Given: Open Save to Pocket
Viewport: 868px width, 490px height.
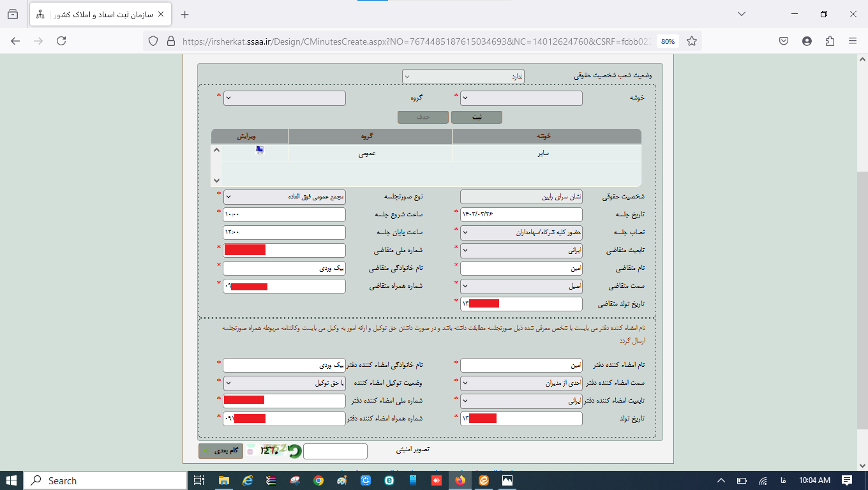Looking at the screenshot, I should tap(784, 41).
